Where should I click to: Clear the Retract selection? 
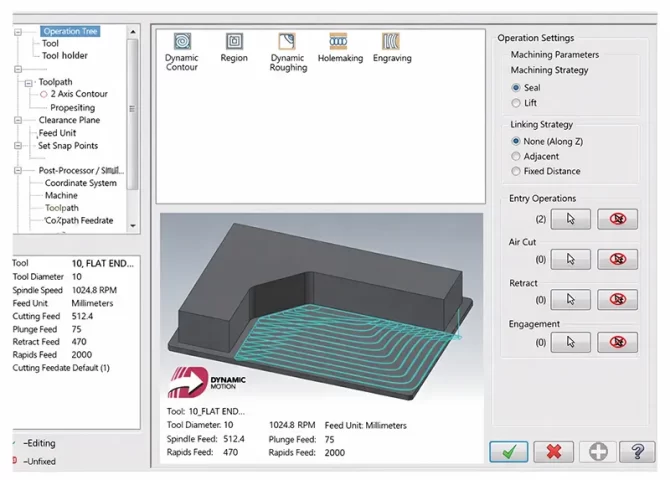(617, 299)
